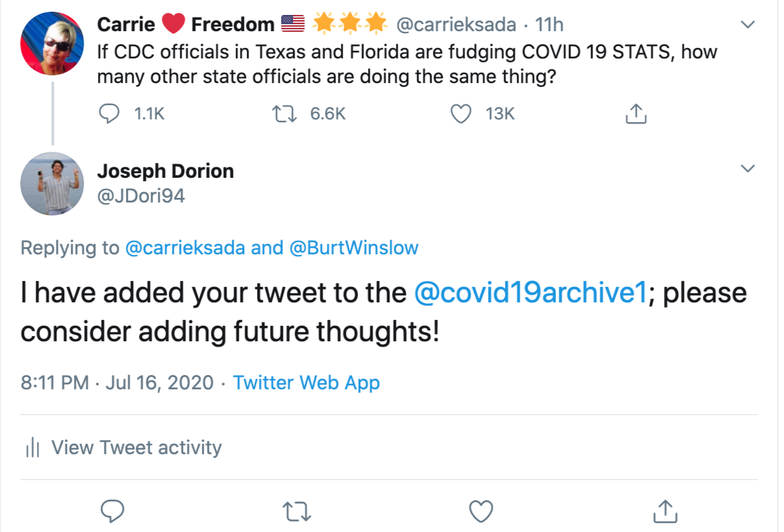
Task: Visit @carrieksada from Replying to line
Action: tap(184, 248)
